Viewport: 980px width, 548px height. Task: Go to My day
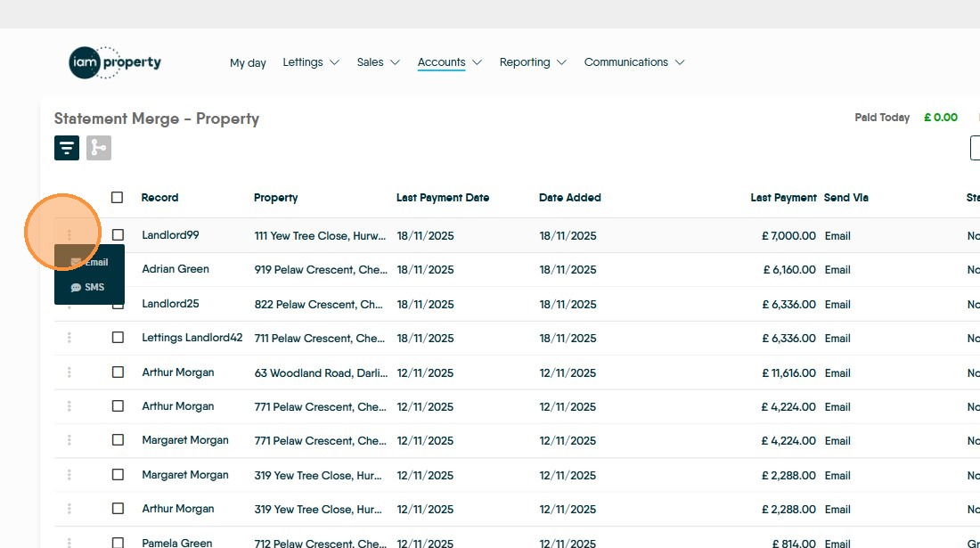[248, 62]
